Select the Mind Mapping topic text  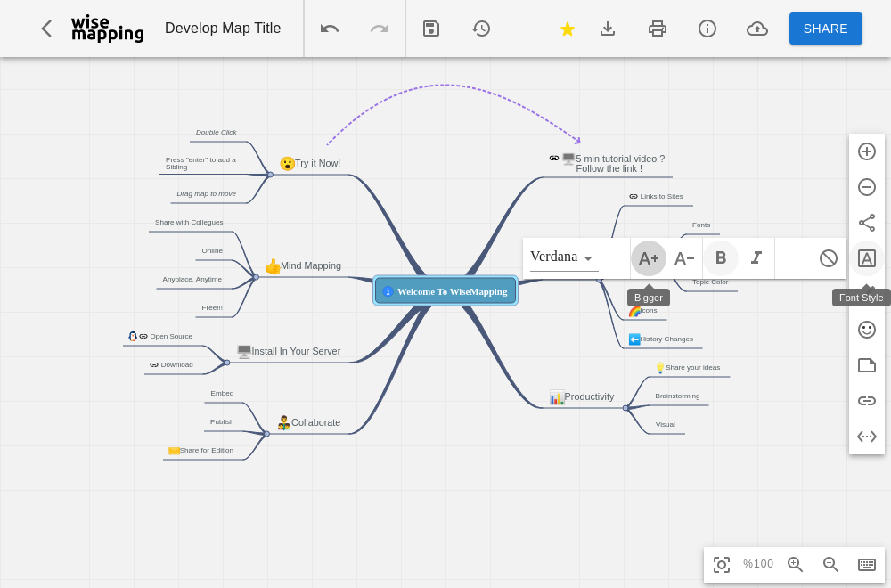311,265
